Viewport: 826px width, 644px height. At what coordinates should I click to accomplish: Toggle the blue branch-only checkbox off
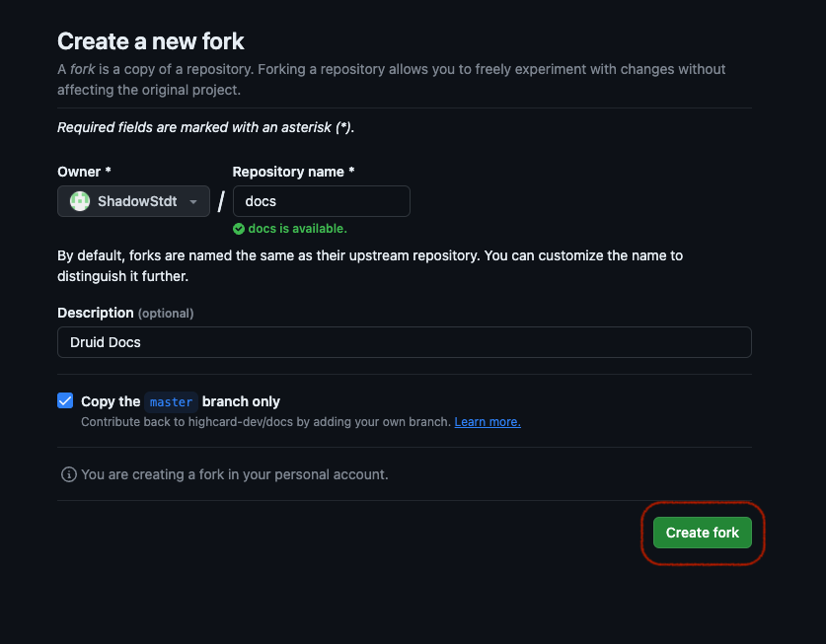[64, 400]
